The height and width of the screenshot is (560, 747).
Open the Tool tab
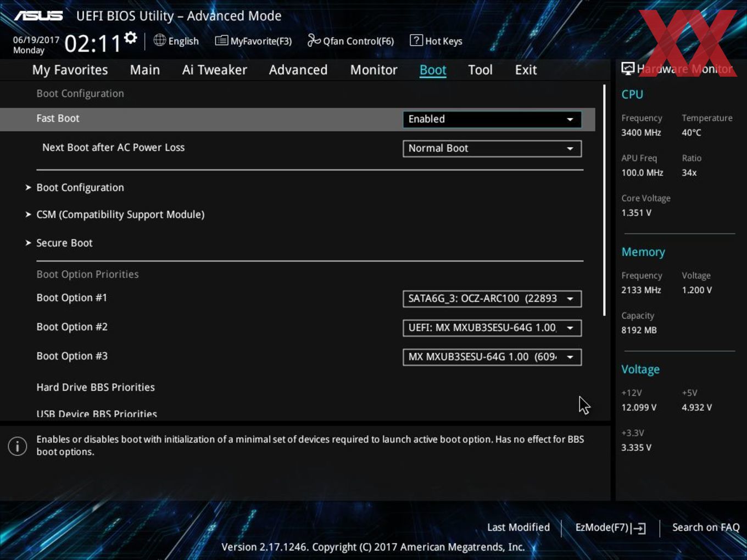pyautogui.click(x=480, y=70)
